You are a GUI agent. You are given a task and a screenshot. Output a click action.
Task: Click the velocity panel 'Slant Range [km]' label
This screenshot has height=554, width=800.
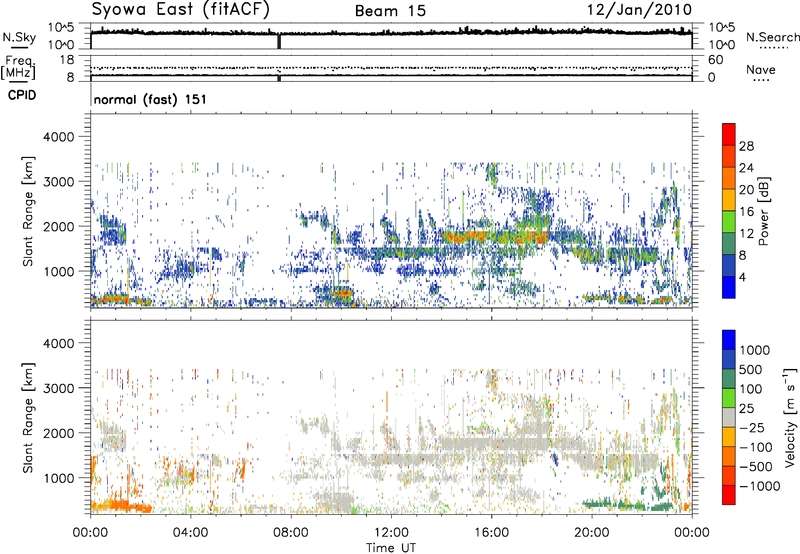click(x=28, y=417)
